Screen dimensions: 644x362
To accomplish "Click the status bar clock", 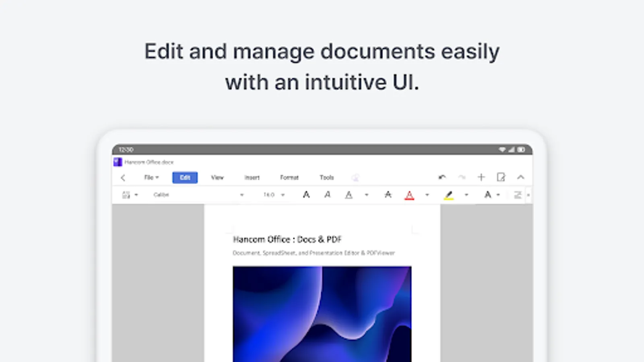I will (x=126, y=150).
